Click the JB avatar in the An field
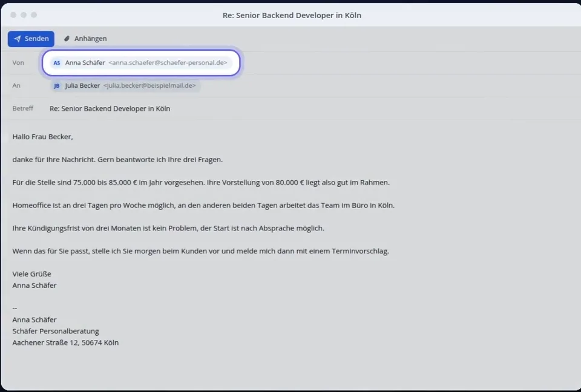The image size is (581, 392). coord(57,86)
